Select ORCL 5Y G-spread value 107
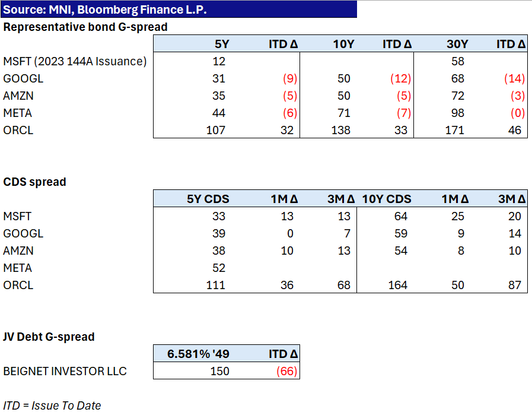The width and height of the screenshot is (532, 412). click(x=216, y=131)
